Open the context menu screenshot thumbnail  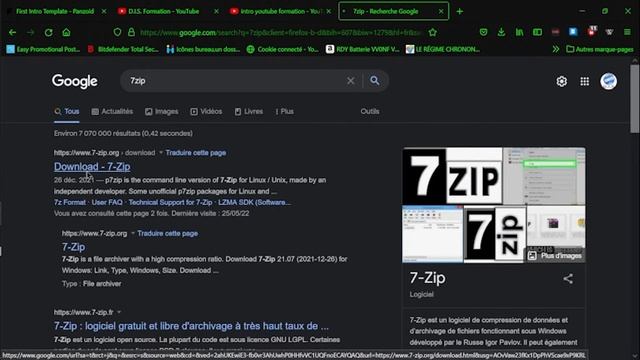tap(544, 176)
